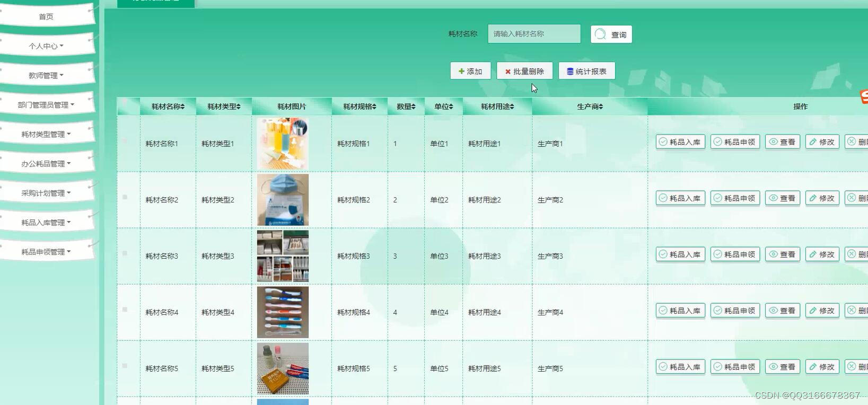Click eye icon of 查看 in 耗材名称1 row

coord(774,142)
